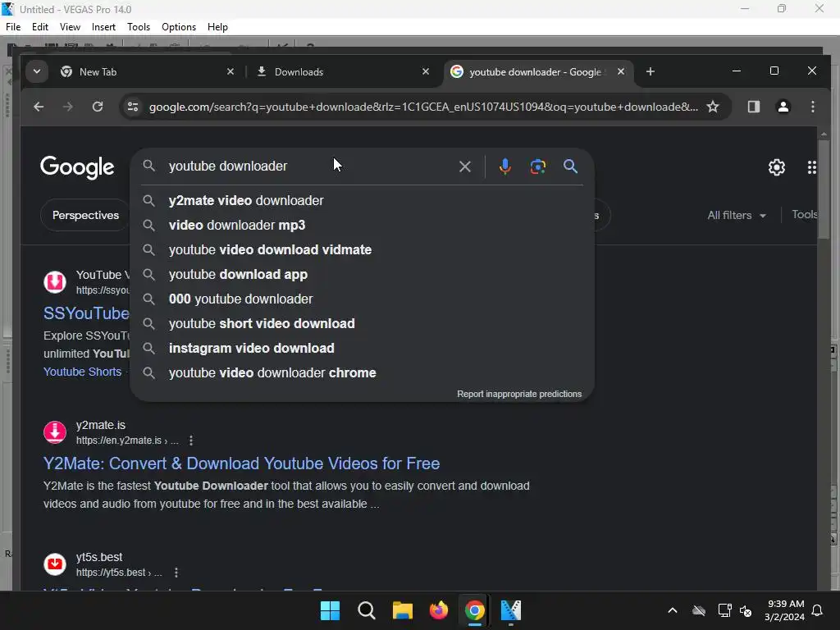Open the Chrome profile icon

click(x=783, y=107)
